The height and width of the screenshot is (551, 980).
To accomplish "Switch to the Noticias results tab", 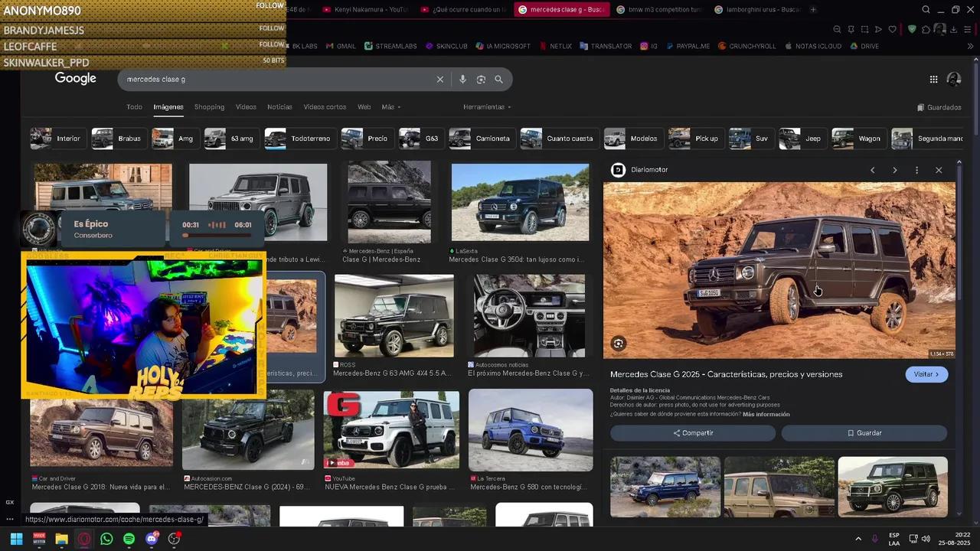I will click(279, 107).
